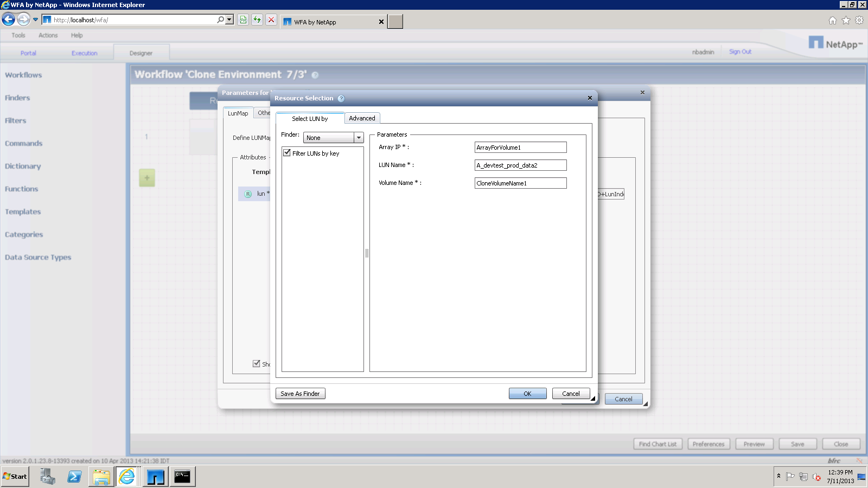Close the Parameters dialog behind
This screenshot has width=868, height=488.
[642, 93]
